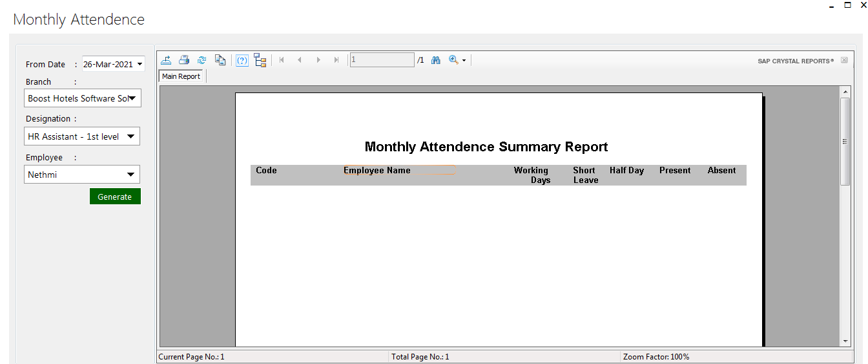This screenshot has width=868, height=364.
Task: Toggle the parameter panel button
Action: point(242,60)
